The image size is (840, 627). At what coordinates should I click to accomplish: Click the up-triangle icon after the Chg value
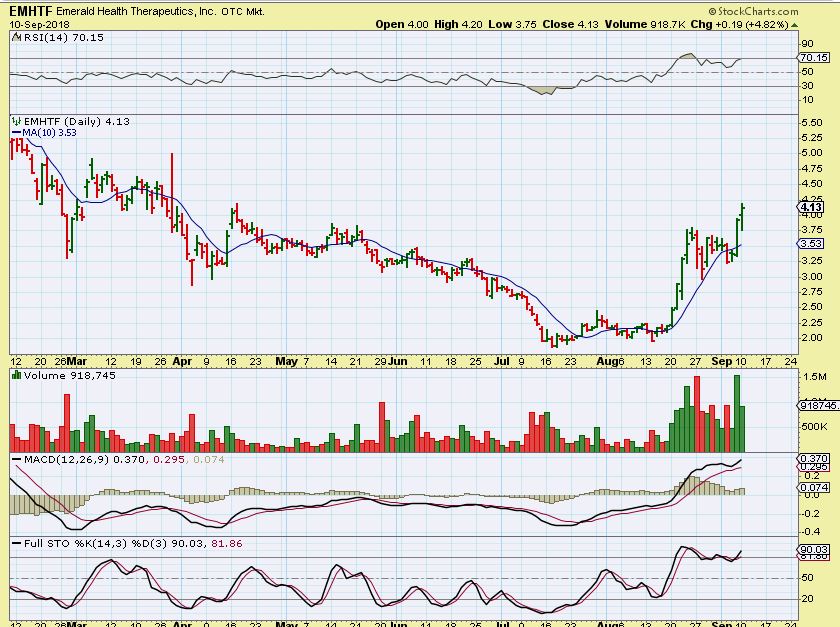click(794, 25)
